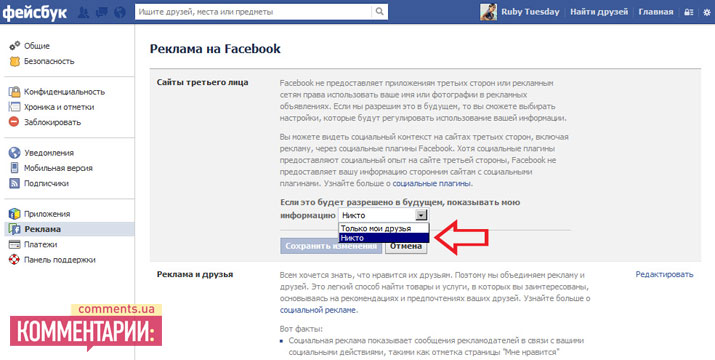The width and height of the screenshot is (715, 360).
Task: Open социальной рекламе link
Action: [317, 310]
